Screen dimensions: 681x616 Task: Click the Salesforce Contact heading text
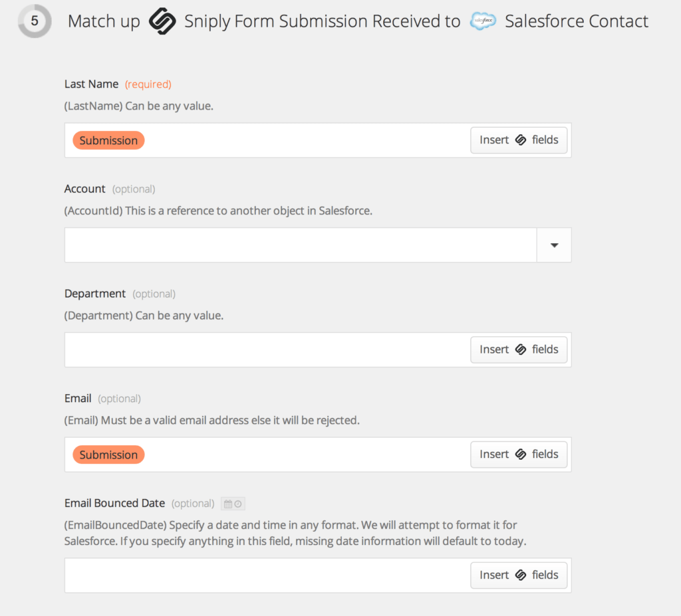(576, 21)
